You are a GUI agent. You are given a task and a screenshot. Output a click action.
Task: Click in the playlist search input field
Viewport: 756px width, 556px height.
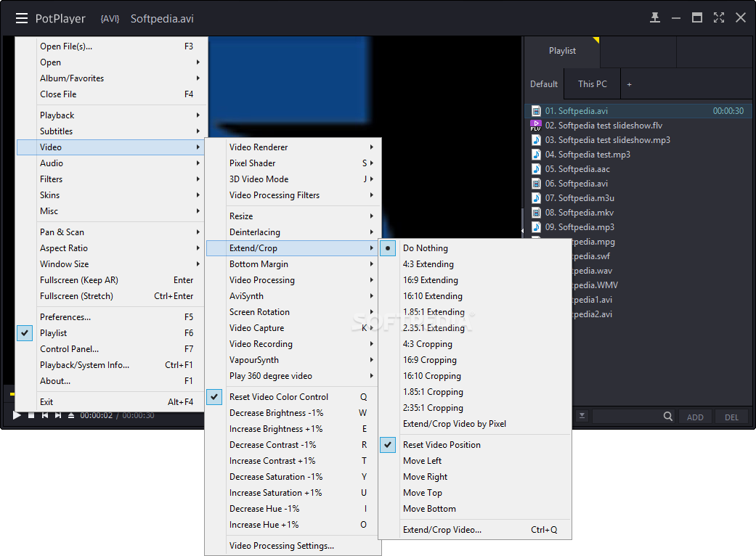tap(627, 417)
